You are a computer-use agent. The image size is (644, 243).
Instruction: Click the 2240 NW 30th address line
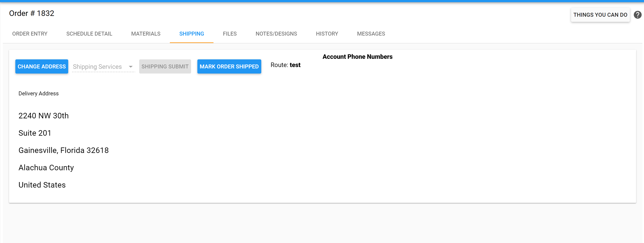click(43, 116)
